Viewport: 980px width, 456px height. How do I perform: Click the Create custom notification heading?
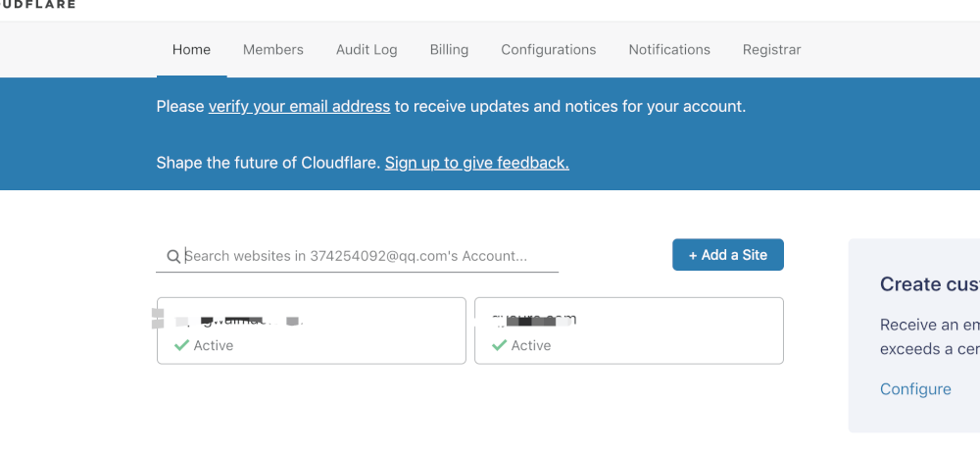coord(929,284)
